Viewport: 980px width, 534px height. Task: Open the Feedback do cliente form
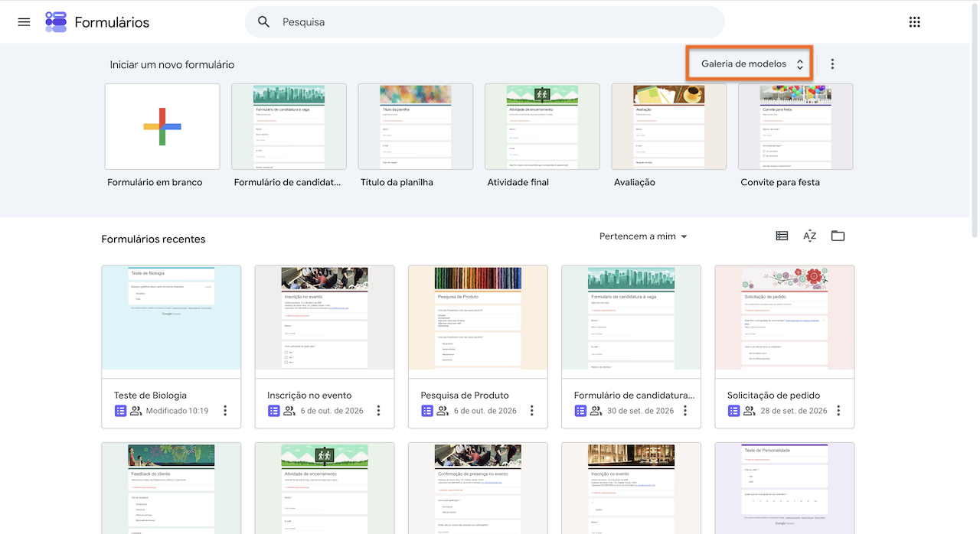pos(171,488)
